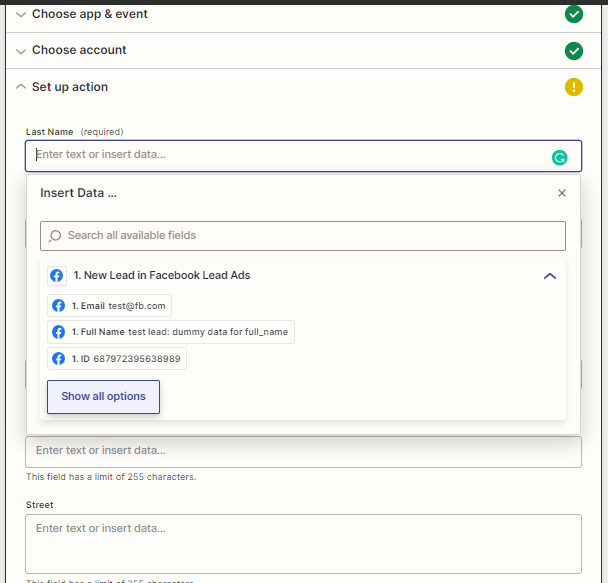This screenshot has width=608, height=583.
Task: Close the Insert Data panel
Action: (x=561, y=193)
